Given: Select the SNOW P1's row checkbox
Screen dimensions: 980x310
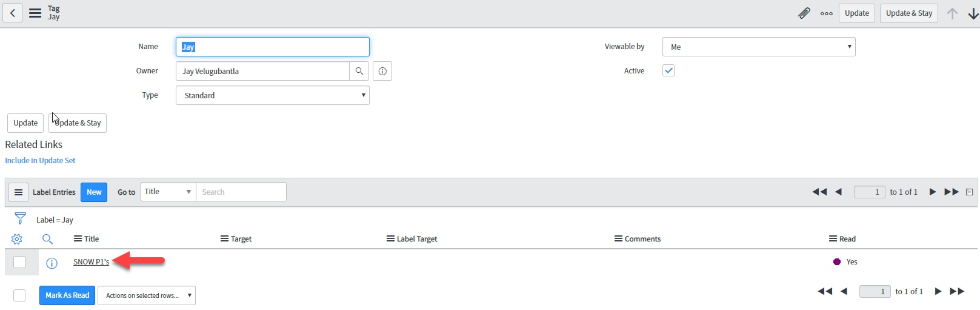Looking at the screenshot, I should (x=19, y=262).
